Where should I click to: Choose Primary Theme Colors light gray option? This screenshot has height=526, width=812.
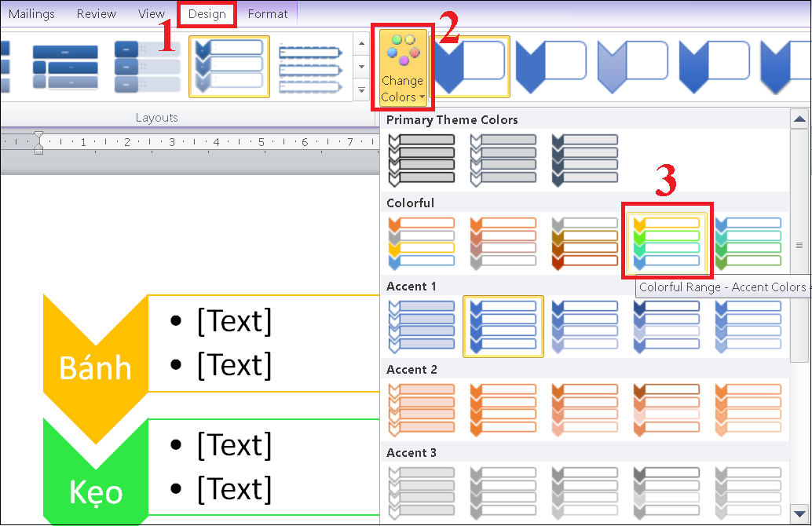click(503, 160)
